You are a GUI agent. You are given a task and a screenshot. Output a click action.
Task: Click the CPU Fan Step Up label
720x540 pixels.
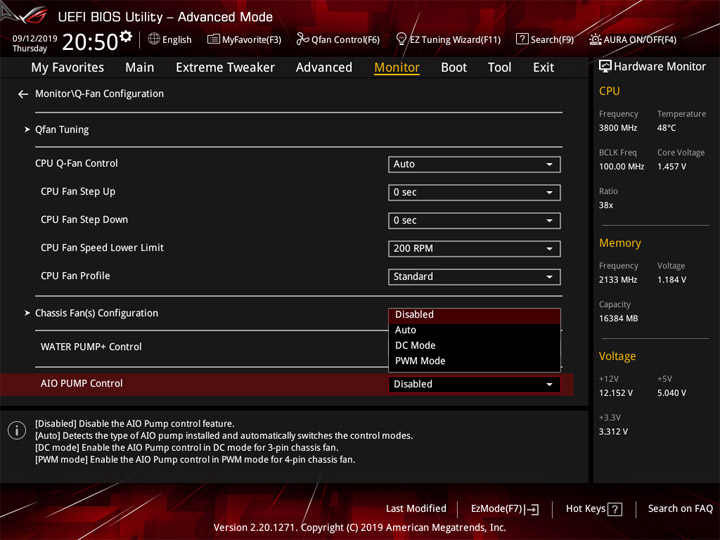click(78, 191)
